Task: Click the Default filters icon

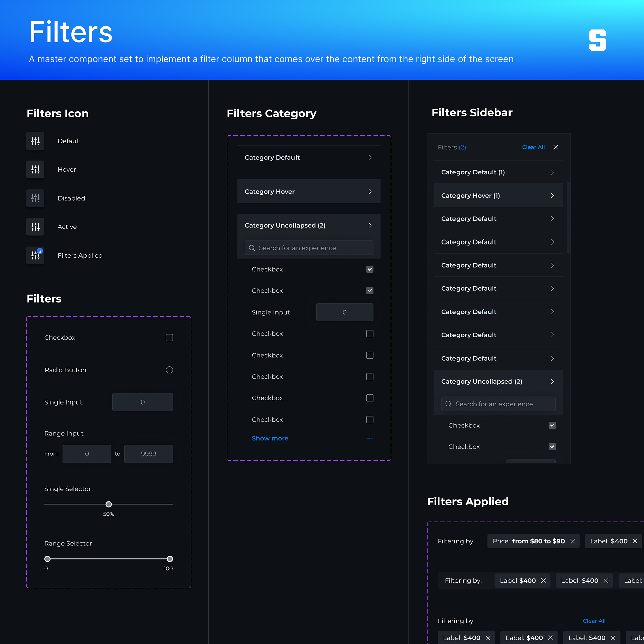Action: (35, 141)
